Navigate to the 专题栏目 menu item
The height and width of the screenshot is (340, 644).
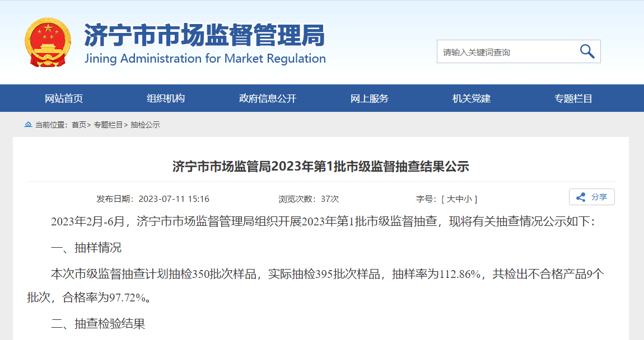[573, 98]
